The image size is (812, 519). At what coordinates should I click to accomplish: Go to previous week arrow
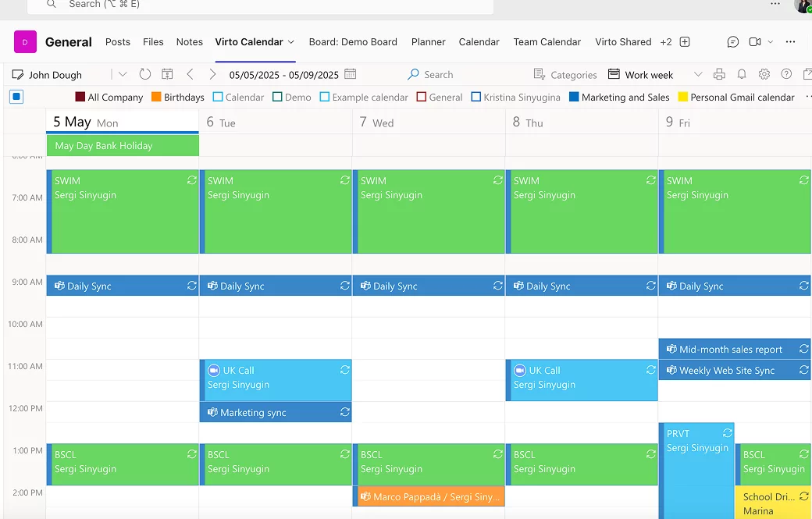(190, 74)
